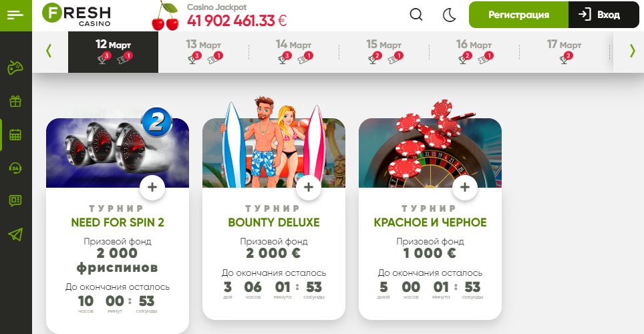Open the Telegram paper-plane icon
The image size is (644, 334).
15,234
